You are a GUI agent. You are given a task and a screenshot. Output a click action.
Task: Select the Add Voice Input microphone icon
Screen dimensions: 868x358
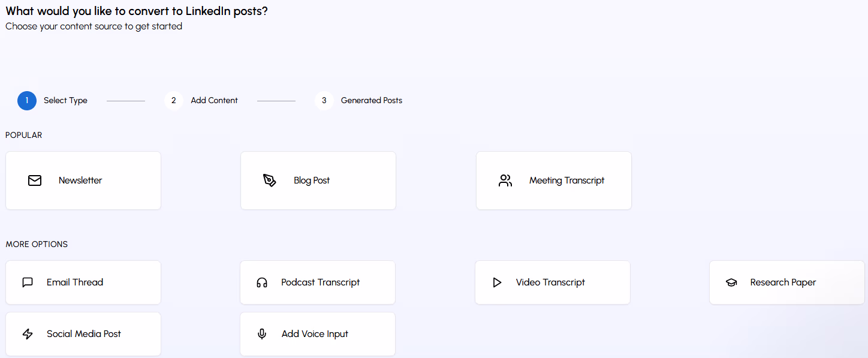tap(262, 333)
